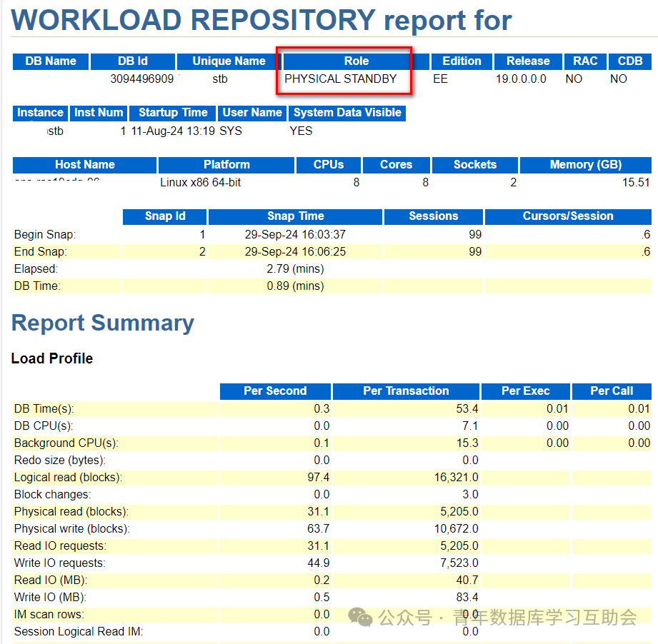This screenshot has width=658, height=644.
Task: Click the Read IO requests row label
Action: 60,546
